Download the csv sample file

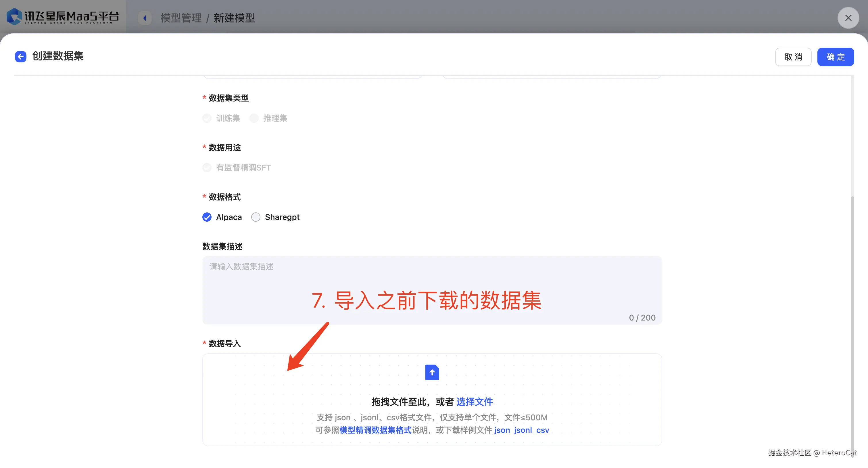tap(543, 430)
